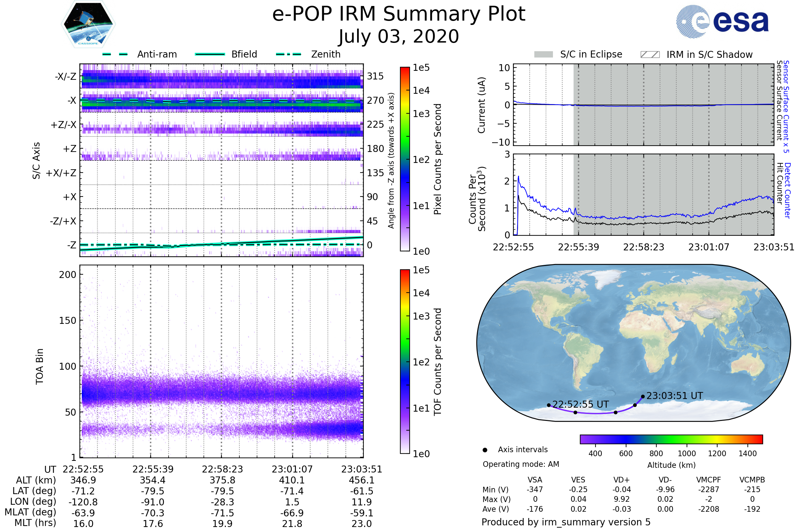
Task: Click the 22:52:55 UT start point on map
Action: (549, 405)
